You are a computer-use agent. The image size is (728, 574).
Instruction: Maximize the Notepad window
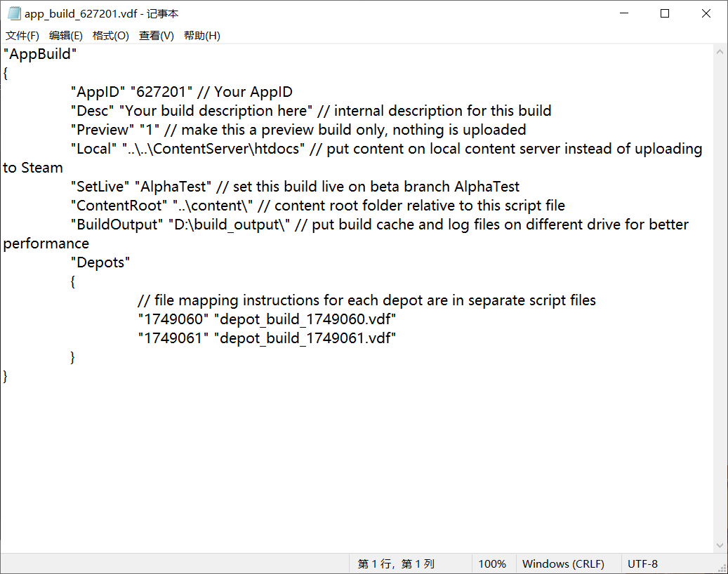(x=665, y=13)
